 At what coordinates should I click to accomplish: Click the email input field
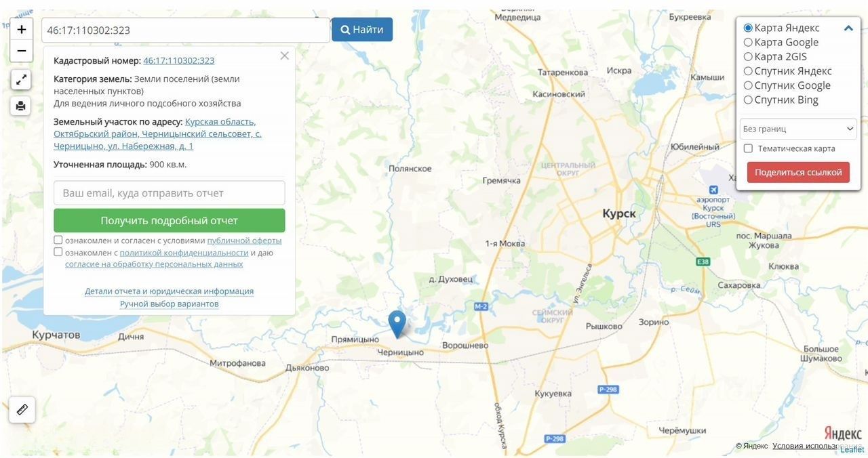pyautogui.click(x=170, y=193)
